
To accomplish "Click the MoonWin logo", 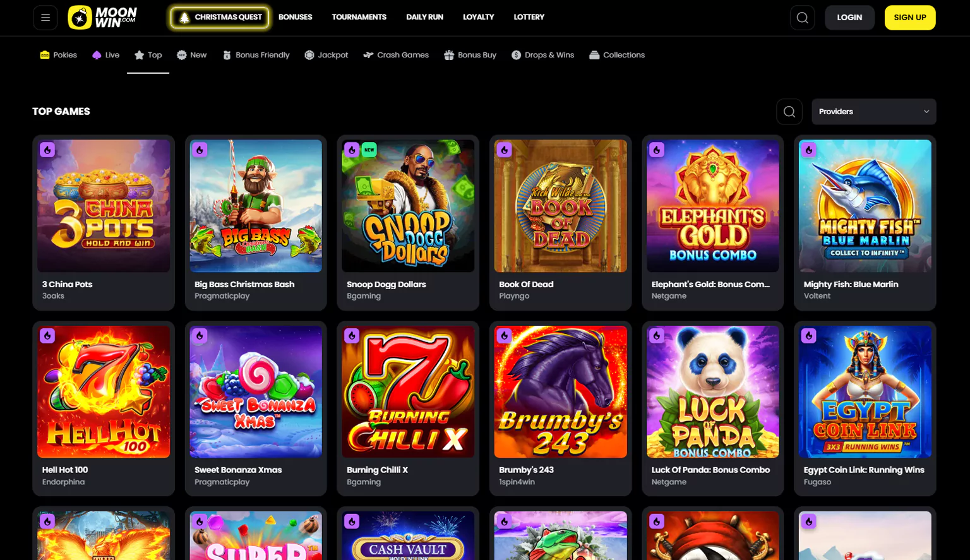I will click(x=102, y=18).
